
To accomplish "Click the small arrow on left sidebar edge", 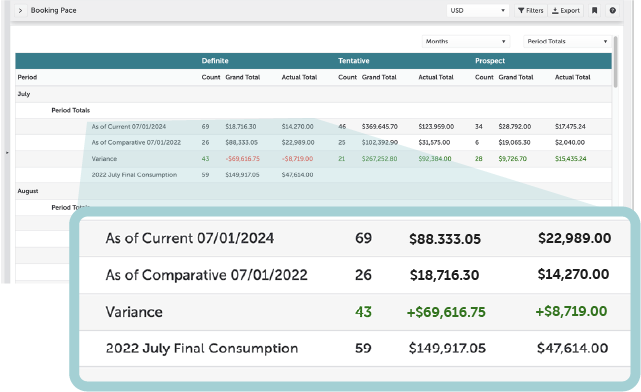I will [x=7, y=153].
